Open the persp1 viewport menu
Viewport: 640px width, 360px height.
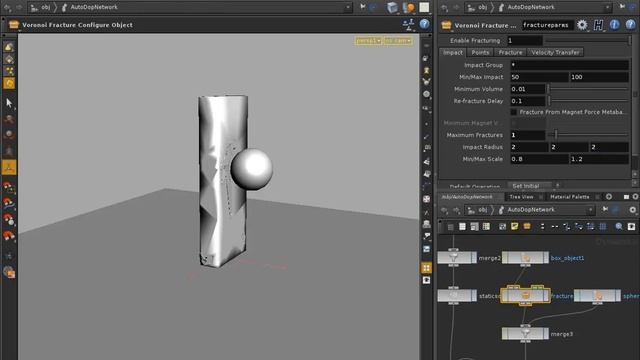click(369, 41)
